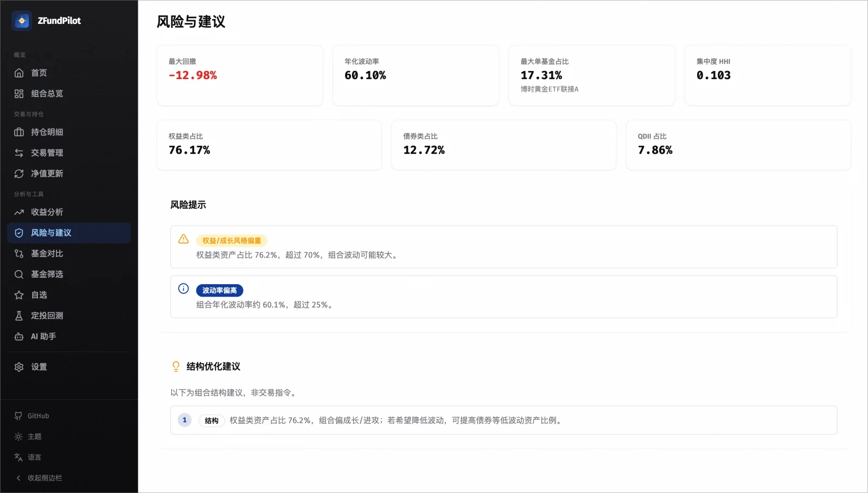Screen dimensions: 868x493
Task: Click the GitHub icon in sidebar
Action: click(x=18, y=415)
